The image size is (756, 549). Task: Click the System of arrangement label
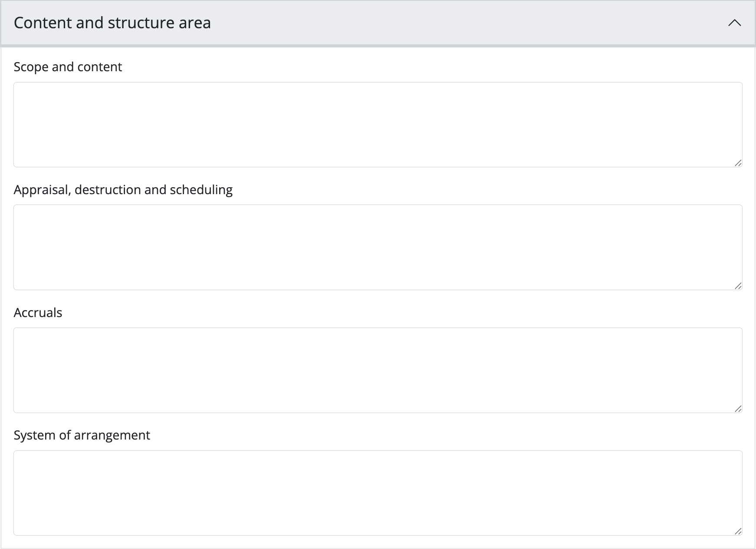pos(82,435)
